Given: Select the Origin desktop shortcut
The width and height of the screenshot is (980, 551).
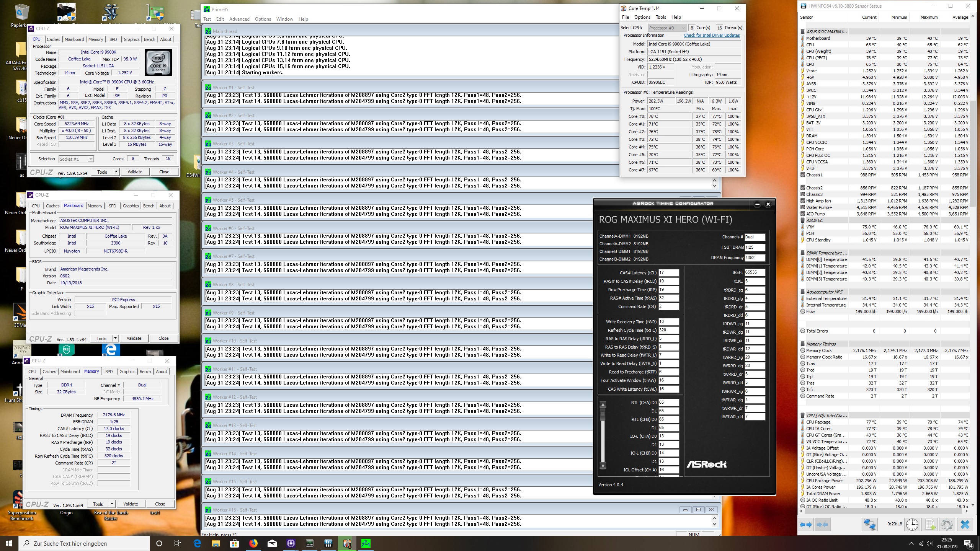Looking at the screenshot, I should (66, 513).
